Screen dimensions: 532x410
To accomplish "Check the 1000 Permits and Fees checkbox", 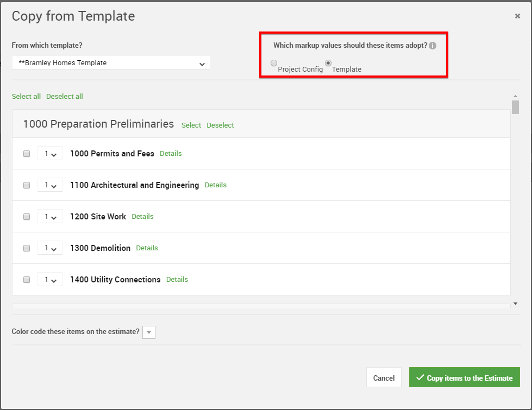I will point(27,154).
